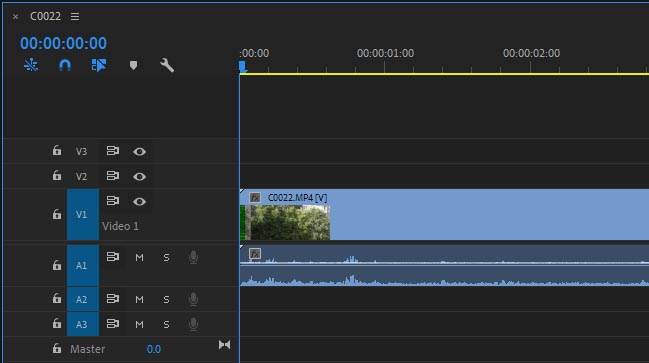Image resolution: width=649 pixels, height=363 pixels.
Task: Enable voice-over record on A1
Action: pyautogui.click(x=193, y=257)
